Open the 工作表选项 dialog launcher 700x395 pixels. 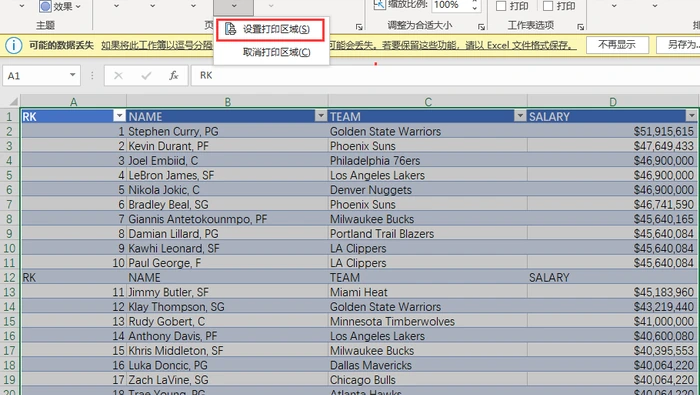580,27
